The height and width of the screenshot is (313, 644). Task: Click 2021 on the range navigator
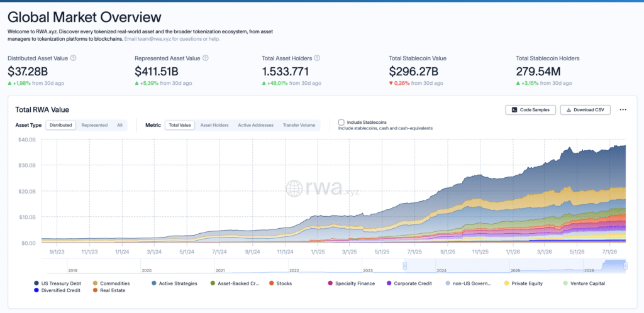click(219, 271)
